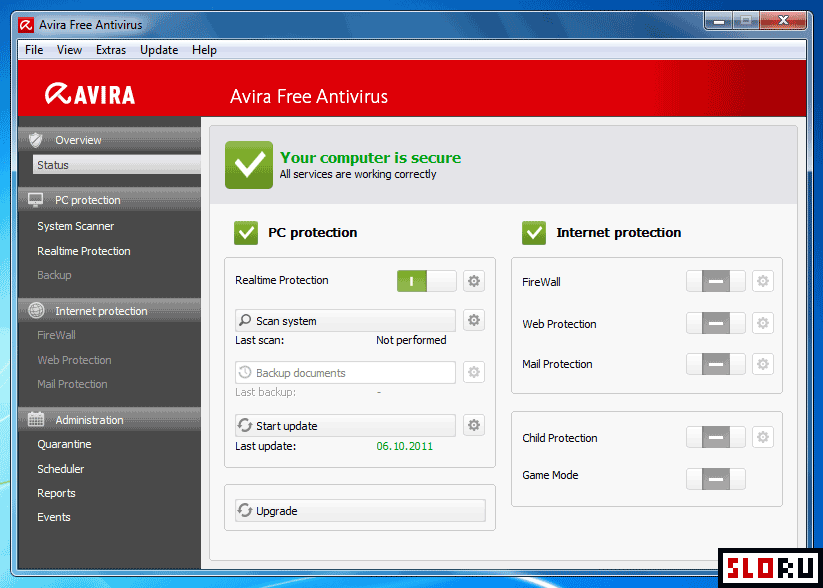Click the Scan system button
The width and height of the screenshot is (823, 588).
coord(345,320)
